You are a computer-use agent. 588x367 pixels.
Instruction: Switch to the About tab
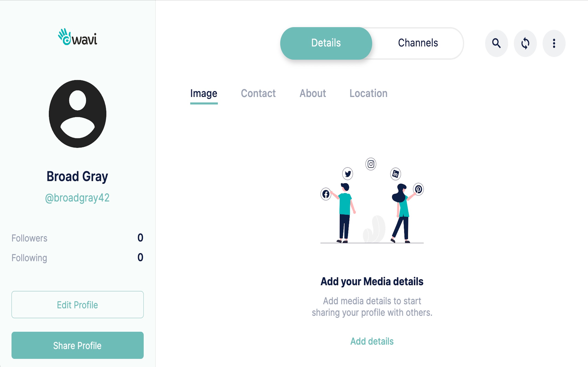[x=313, y=94]
